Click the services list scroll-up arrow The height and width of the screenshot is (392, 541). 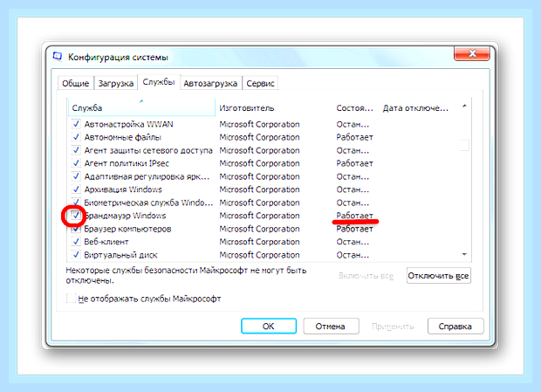coord(464,107)
